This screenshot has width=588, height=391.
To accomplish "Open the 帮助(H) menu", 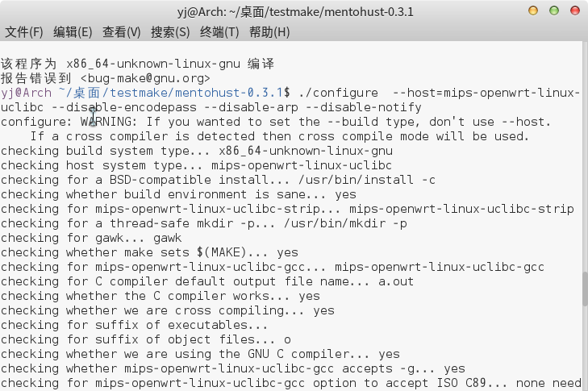I will [x=269, y=32].
